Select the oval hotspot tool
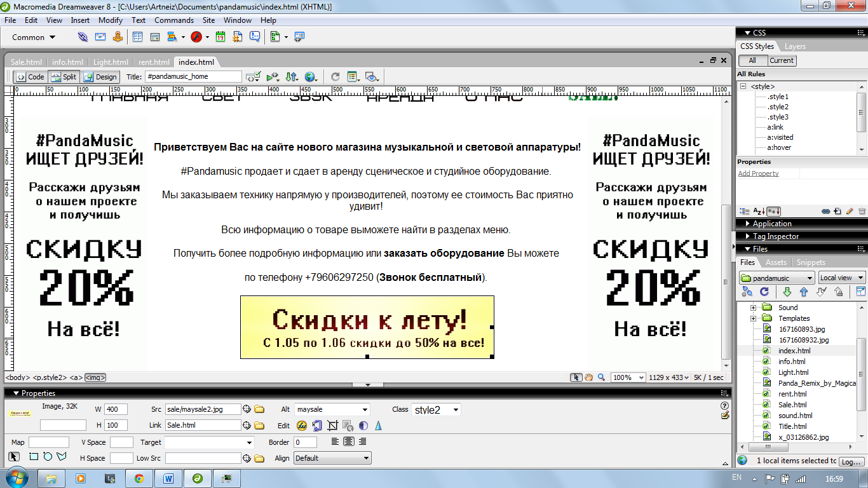The height and width of the screenshot is (488, 868). tap(48, 456)
